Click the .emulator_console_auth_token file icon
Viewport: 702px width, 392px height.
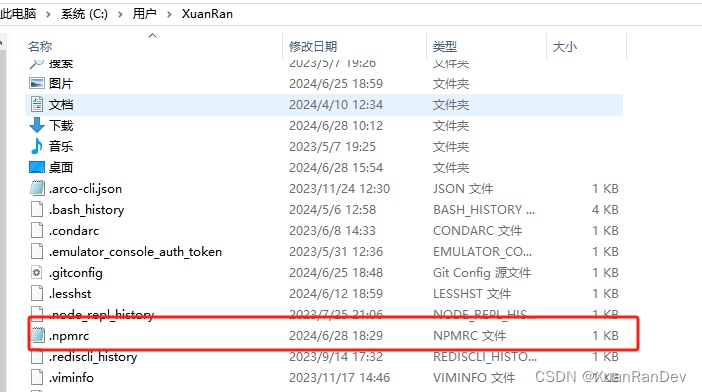click(x=37, y=251)
